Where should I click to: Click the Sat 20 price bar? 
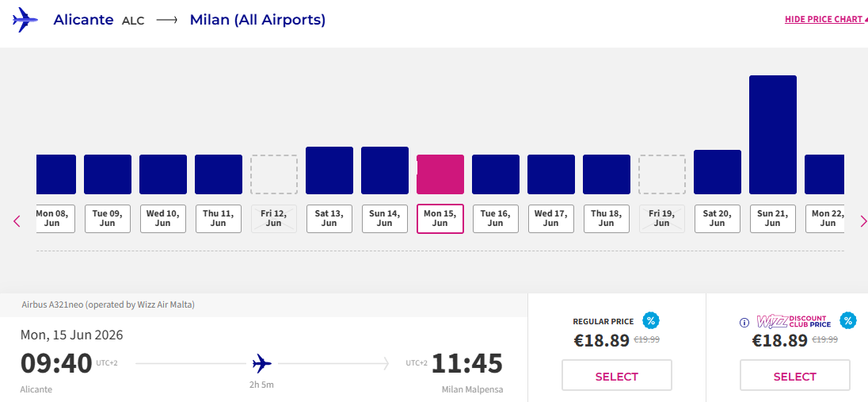click(717, 172)
